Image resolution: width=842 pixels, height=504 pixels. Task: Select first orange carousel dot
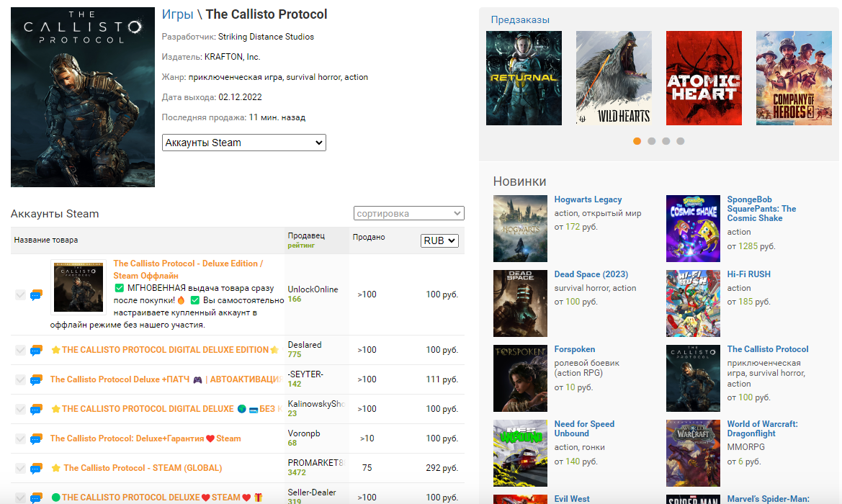(x=637, y=141)
